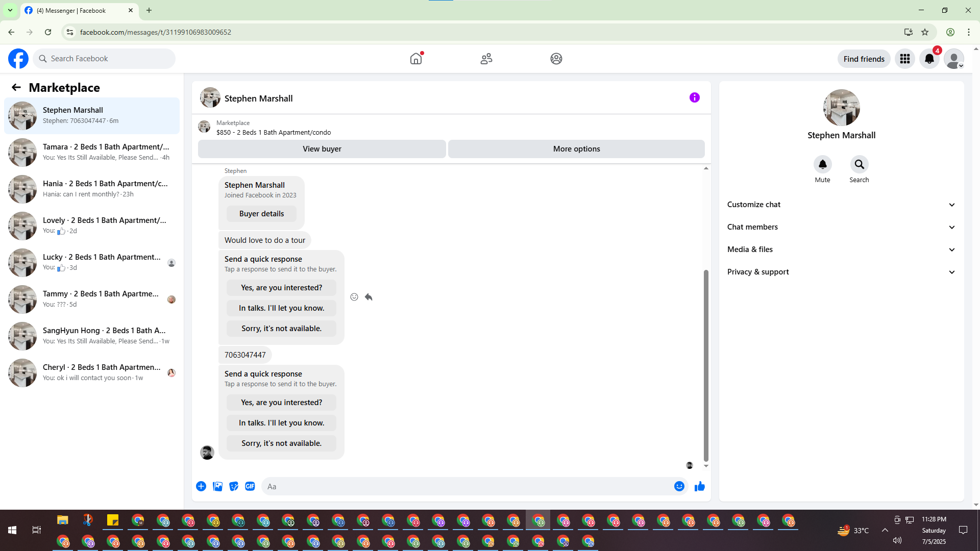
Task: Click the Buyer details button
Action: tap(261, 214)
